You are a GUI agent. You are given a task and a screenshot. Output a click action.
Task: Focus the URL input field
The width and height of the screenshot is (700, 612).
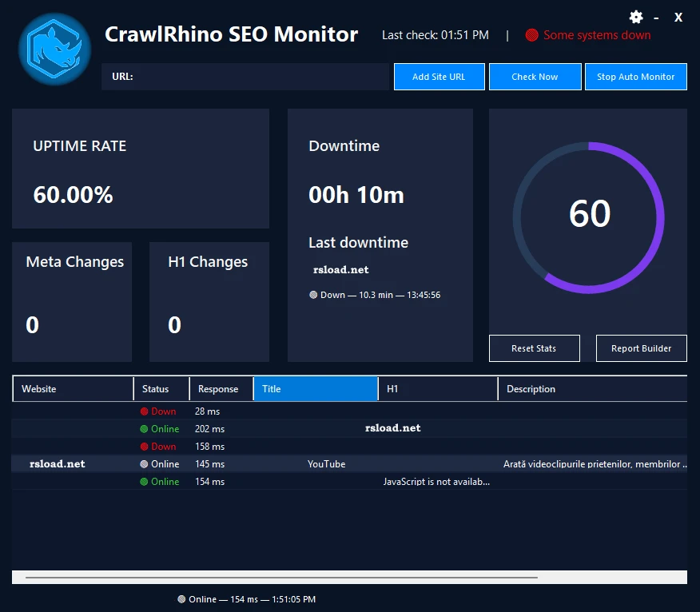pyautogui.click(x=245, y=77)
